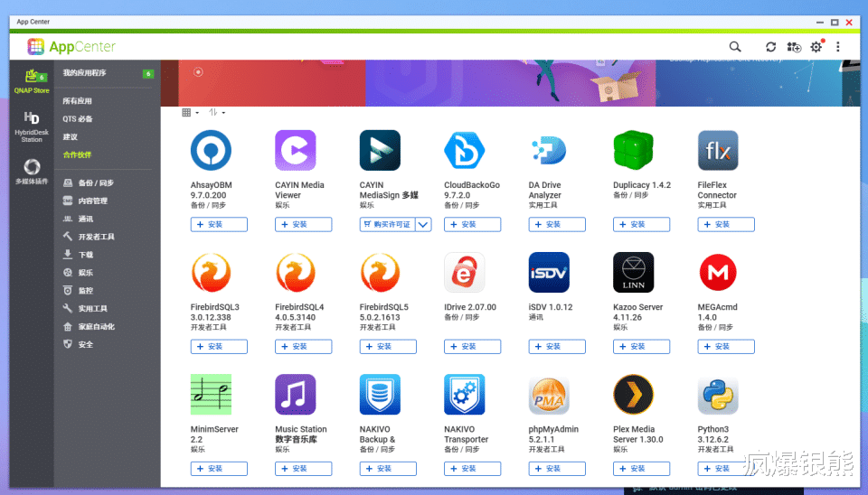Install AhsayOBM

pos(219,225)
